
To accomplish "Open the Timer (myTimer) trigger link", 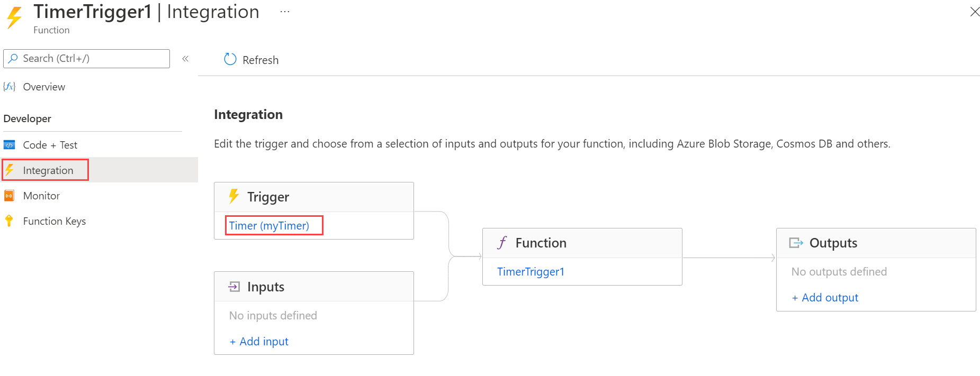I will tap(269, 225).
